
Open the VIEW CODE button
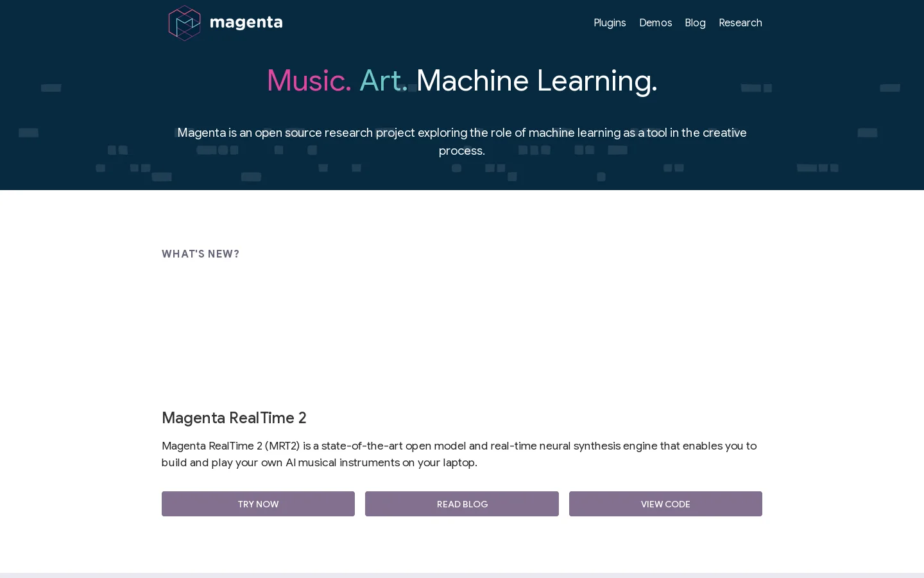665,504
